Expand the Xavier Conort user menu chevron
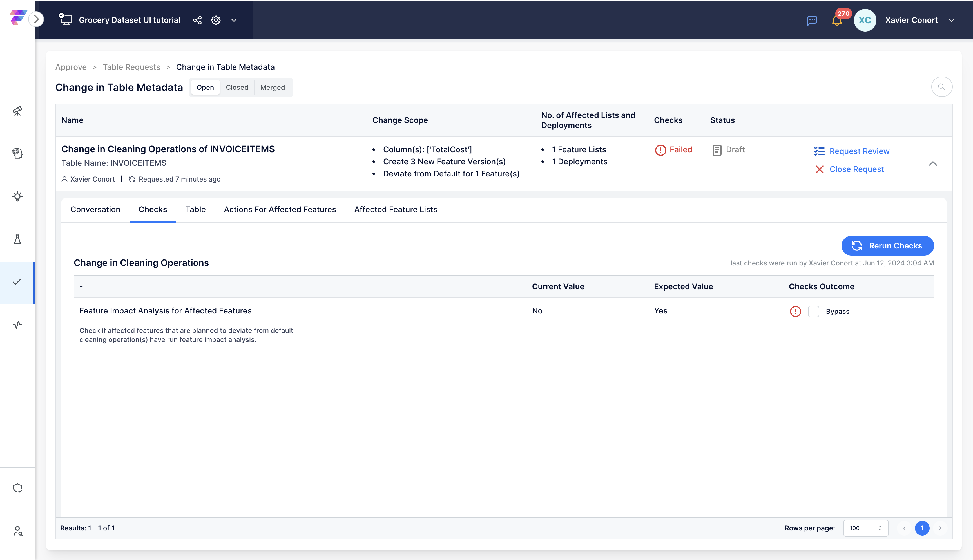The image size is (973, 560). coord(951,20)
